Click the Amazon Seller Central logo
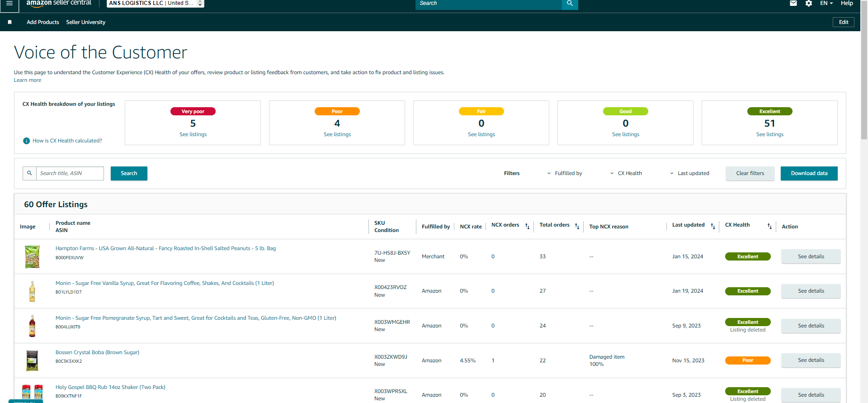 (x=59, y=3)
